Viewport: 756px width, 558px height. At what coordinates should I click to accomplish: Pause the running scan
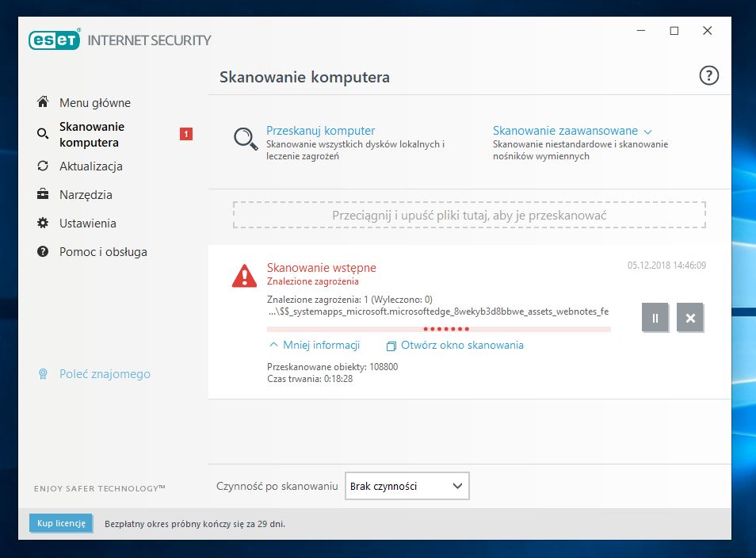(655, 317)
